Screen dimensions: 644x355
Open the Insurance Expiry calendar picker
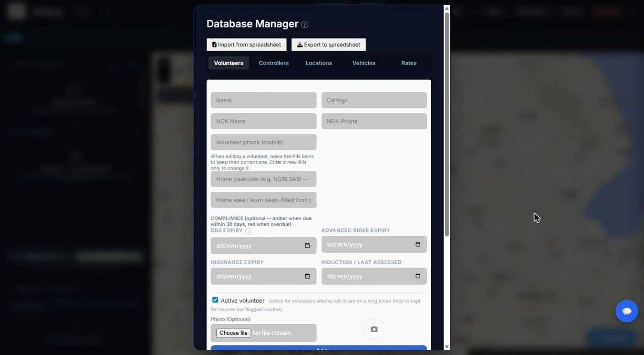pyautogui.click(x=307, y=276)
